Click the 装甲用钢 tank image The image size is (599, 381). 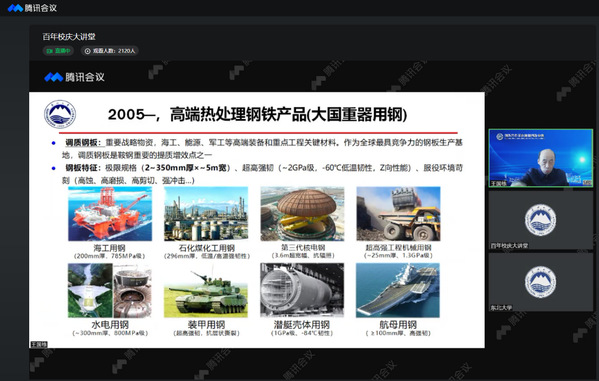tap(206, 290)
